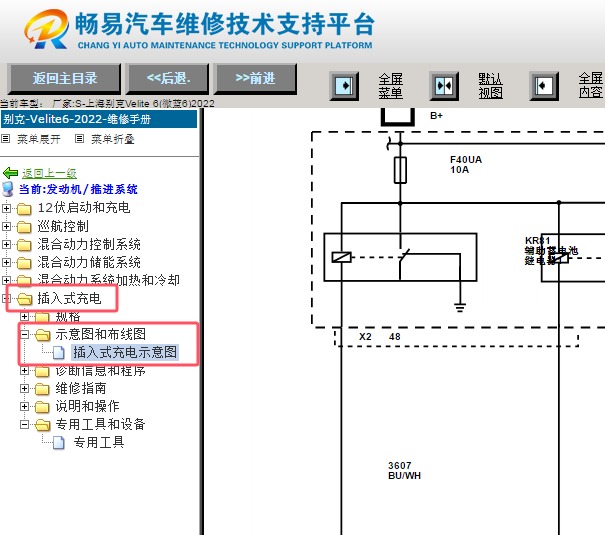Select the 混合动力控制系统 tree item
Screen dimensions: 605x535
pos(89,244)
